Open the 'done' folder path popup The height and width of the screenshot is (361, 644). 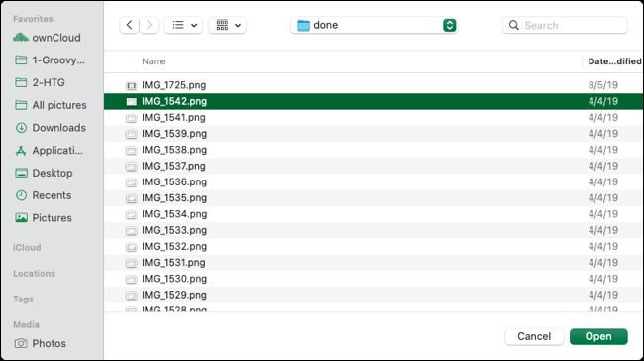374,25
